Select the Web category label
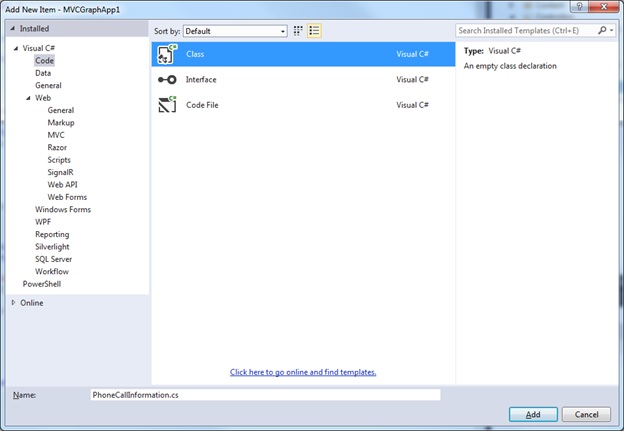The width and height of the screenshot is (624, 431). (x=43, y=98)
